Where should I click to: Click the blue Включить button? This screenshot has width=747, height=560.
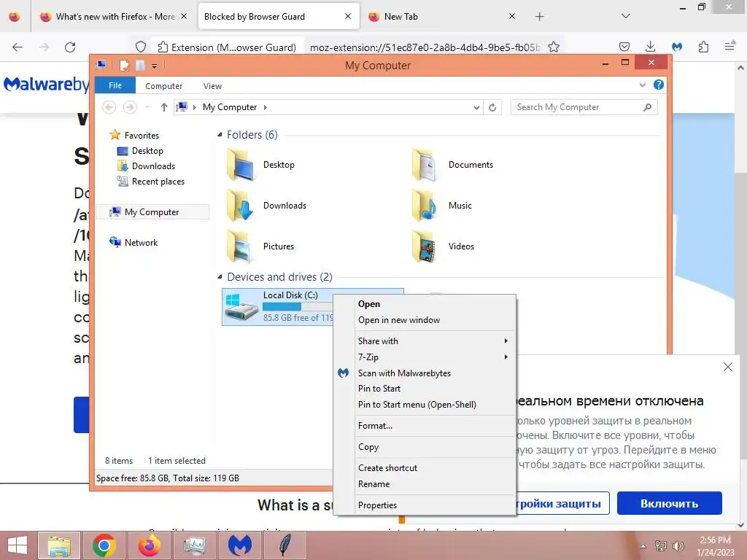pos(670,503)
